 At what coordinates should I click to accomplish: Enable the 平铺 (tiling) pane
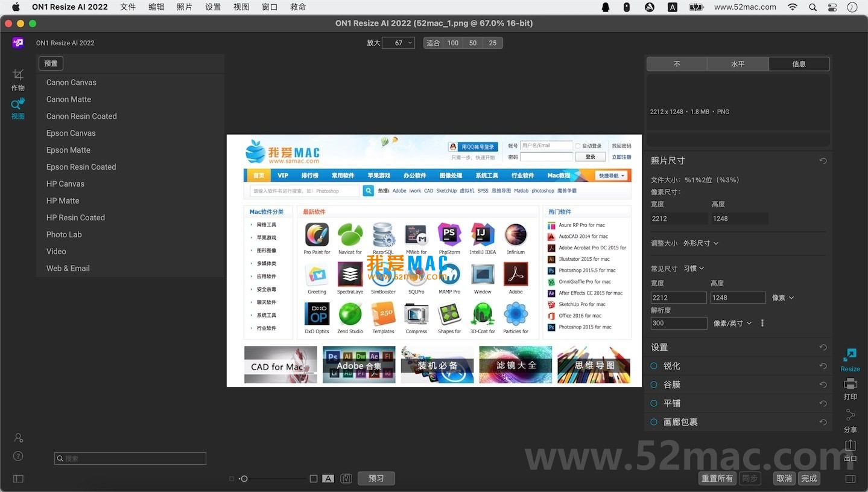pyautogui.click(x=654, y=403)
